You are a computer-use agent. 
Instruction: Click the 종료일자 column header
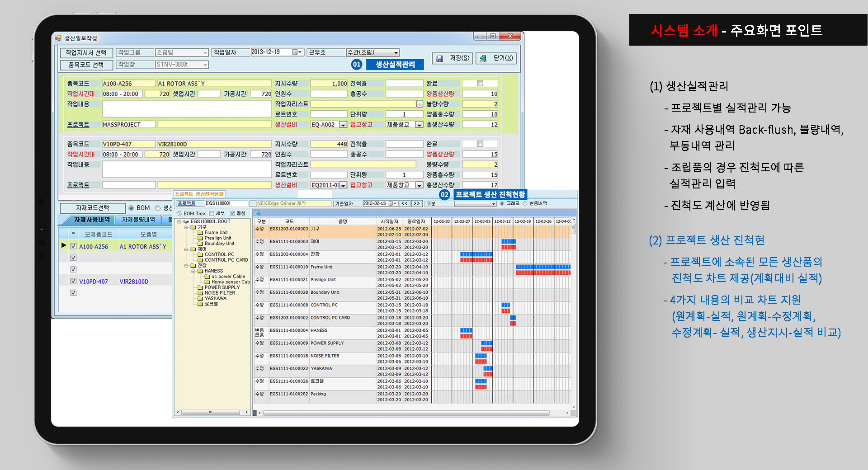click(416, 221)
